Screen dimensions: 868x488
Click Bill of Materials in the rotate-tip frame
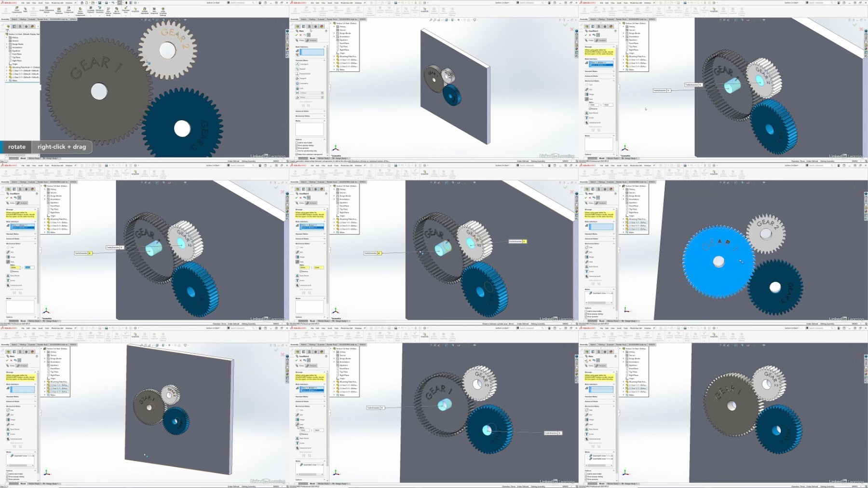[x=117, y=10]
